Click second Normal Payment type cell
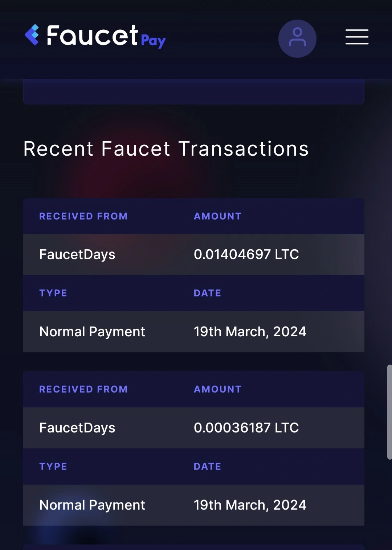392x550 pixels. 92,505
